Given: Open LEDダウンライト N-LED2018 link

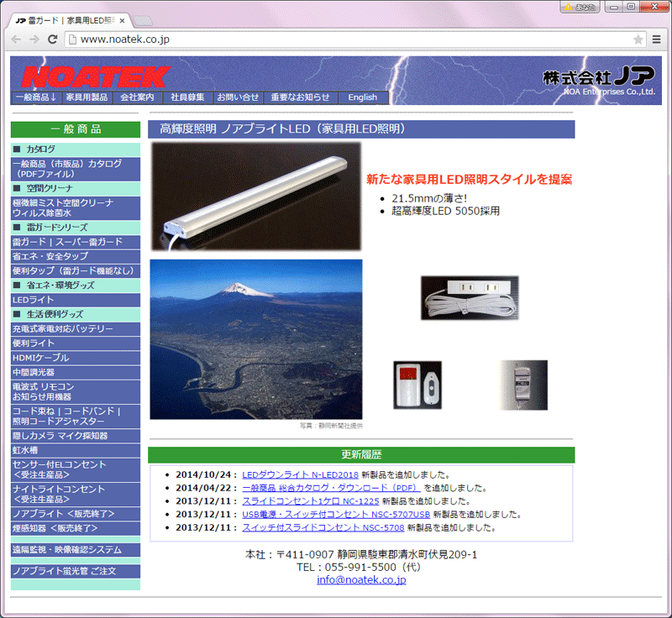Looking at the screenshot, I should point(301,475).
